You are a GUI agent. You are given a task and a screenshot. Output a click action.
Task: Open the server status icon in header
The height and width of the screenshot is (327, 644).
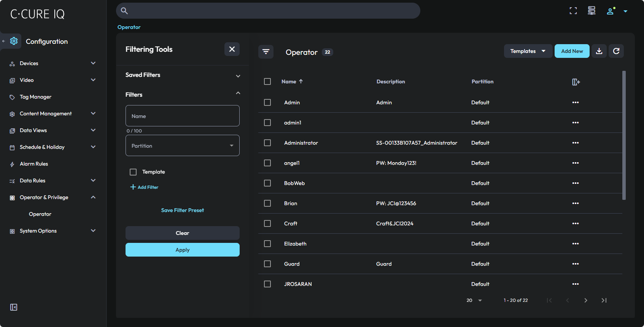pos(592,11)
